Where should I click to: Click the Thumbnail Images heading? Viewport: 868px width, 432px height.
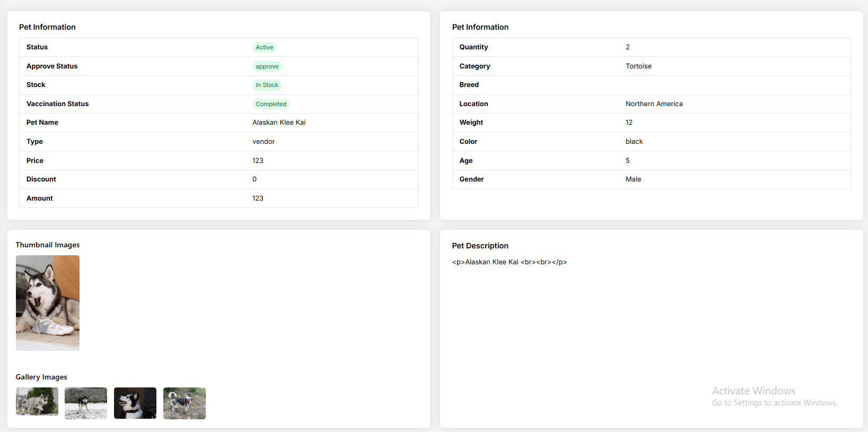pos(48,245)
